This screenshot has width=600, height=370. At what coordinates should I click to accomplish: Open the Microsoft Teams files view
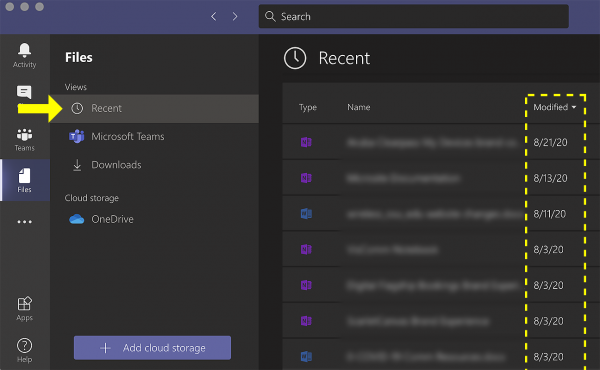[x=154, y=137]
